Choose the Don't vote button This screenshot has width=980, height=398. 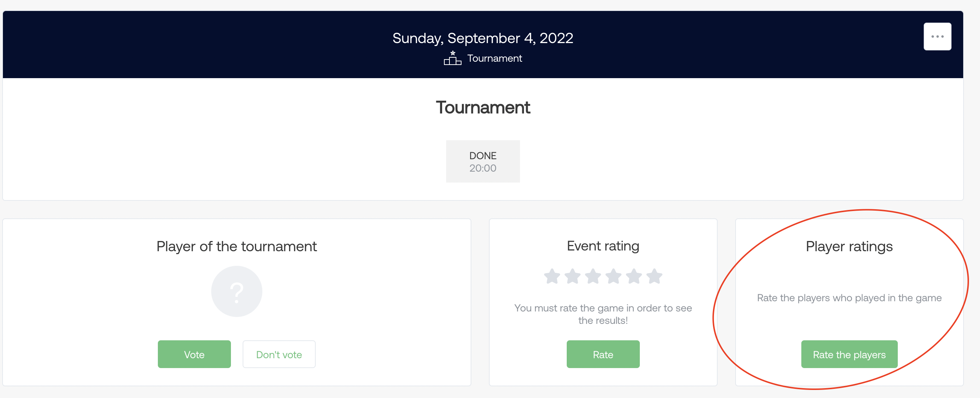point(279,354)
